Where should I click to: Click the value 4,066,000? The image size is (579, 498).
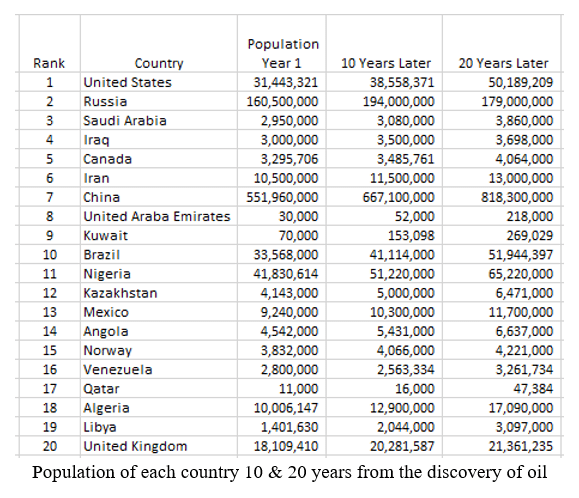[x=406, y=351]
